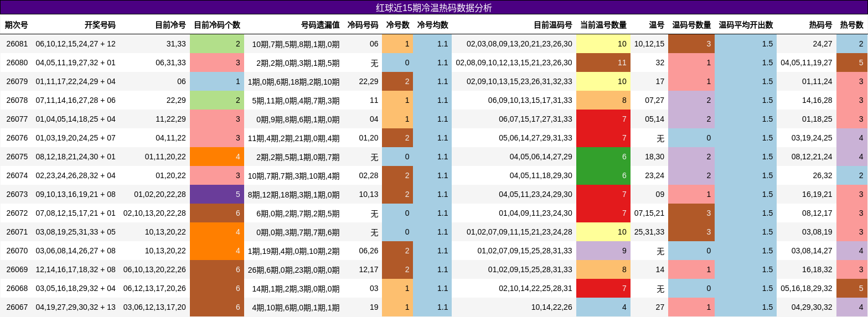Click hot count 5 in row 26080
The image size is (868, 317).
[852, 63]
